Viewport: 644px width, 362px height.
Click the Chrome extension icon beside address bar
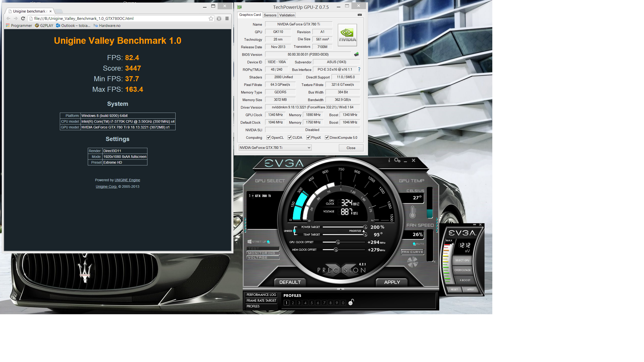click(219, 18)
